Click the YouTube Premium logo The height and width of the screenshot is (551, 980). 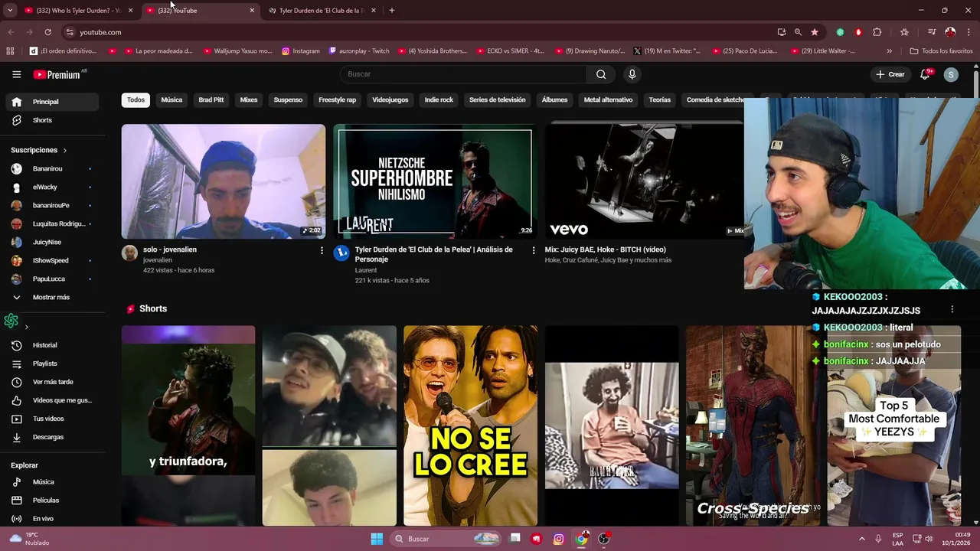pos(57,74)
